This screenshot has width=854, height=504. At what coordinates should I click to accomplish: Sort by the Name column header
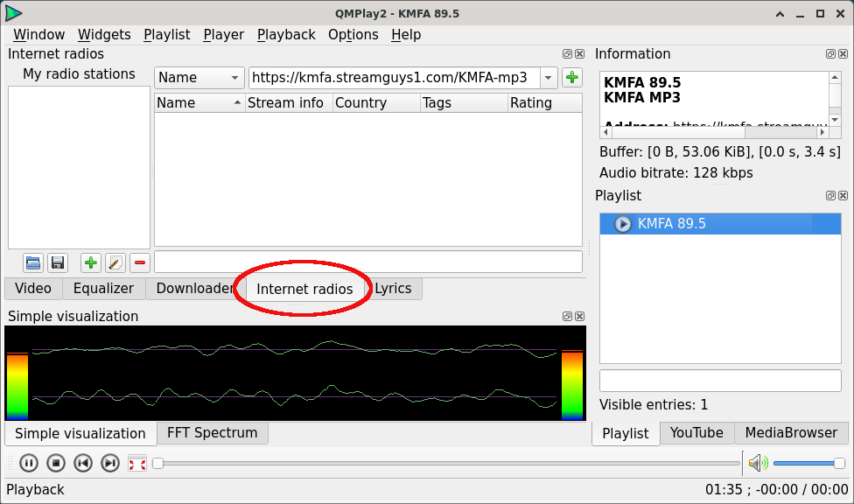199,103
